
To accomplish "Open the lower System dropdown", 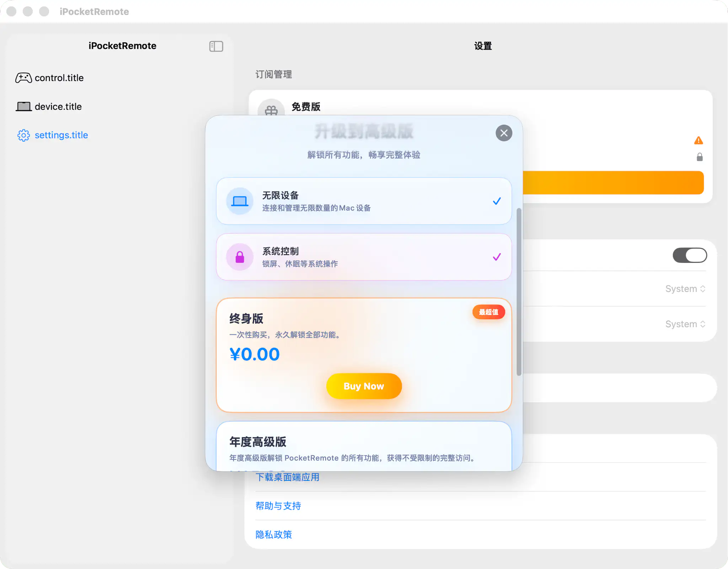I will tap(684, 324).
